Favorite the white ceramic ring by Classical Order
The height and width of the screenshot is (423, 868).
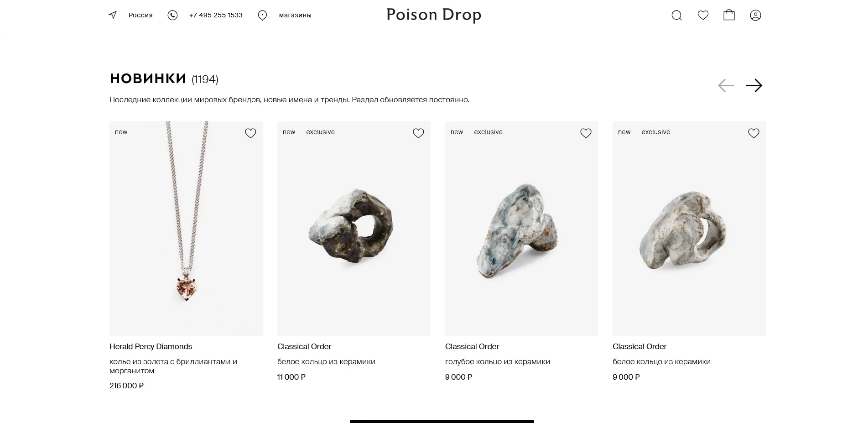coord(418,133)
